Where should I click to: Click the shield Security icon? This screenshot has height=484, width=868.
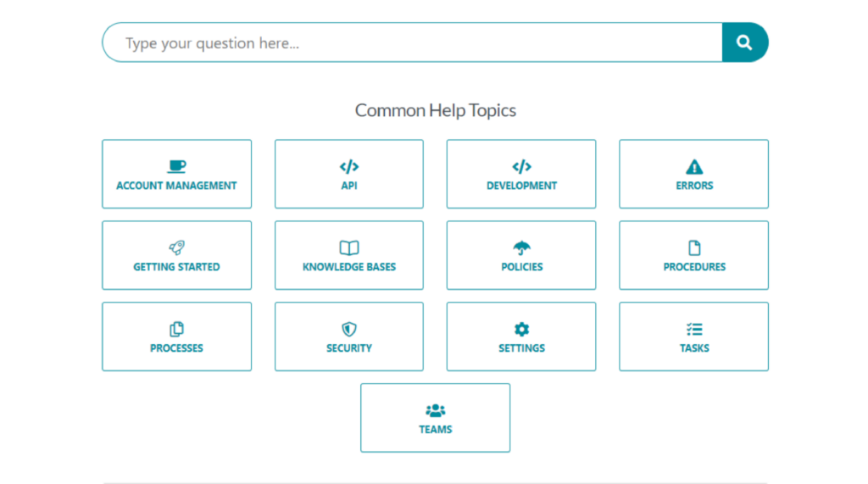[x=349, y=329]
